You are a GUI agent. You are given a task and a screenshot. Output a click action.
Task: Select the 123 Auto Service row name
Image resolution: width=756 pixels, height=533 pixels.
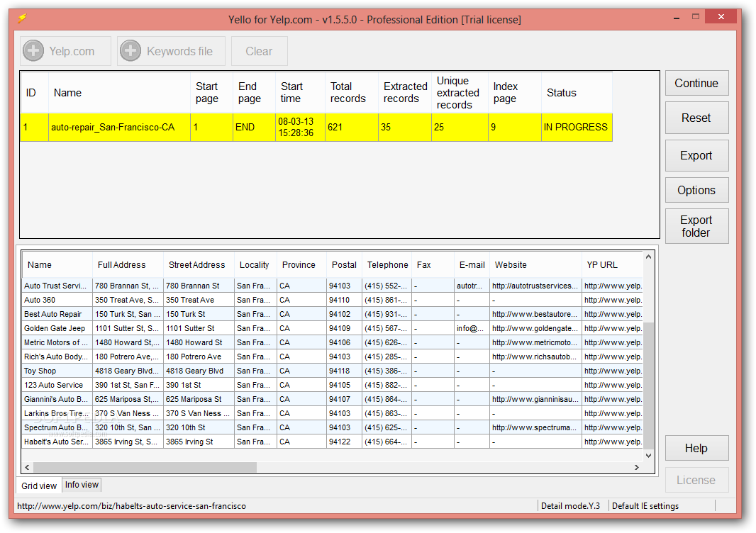click(57, 385)
